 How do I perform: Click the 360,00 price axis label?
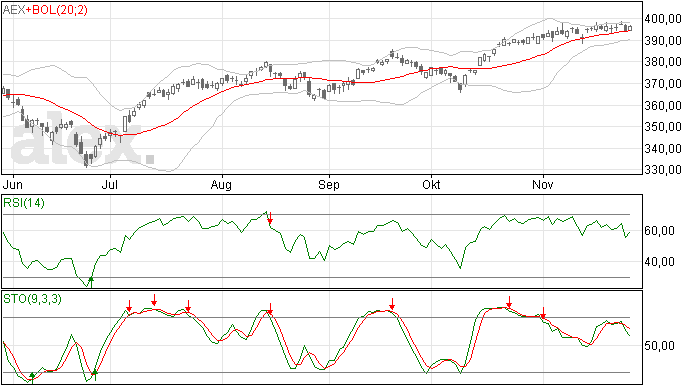click(663, 105)
